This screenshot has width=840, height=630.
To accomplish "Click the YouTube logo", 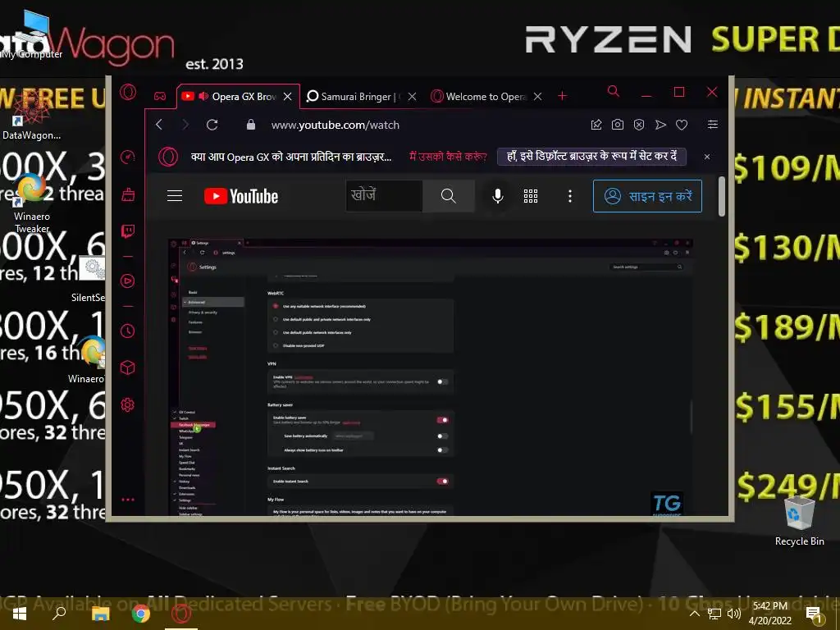I will coord(241,196).
